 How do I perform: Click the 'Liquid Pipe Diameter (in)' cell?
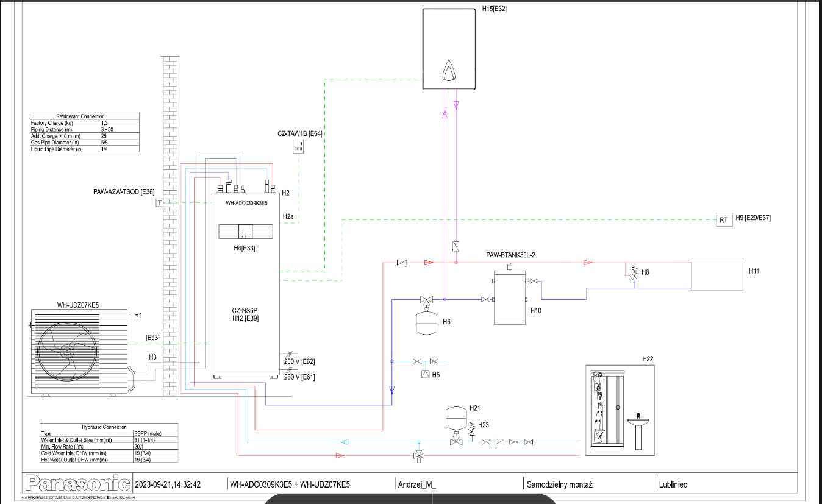(65, 149)
